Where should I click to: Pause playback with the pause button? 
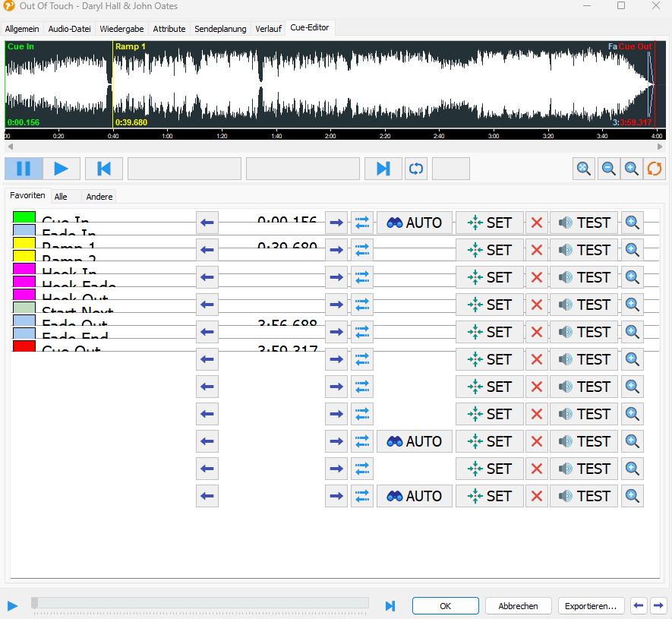[24, 169]
